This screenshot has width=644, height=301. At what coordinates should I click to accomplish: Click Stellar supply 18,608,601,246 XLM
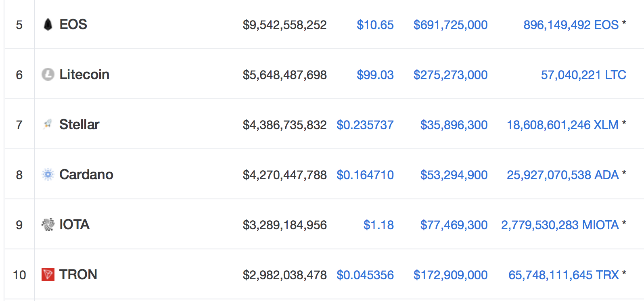click(x=563, y=125)
